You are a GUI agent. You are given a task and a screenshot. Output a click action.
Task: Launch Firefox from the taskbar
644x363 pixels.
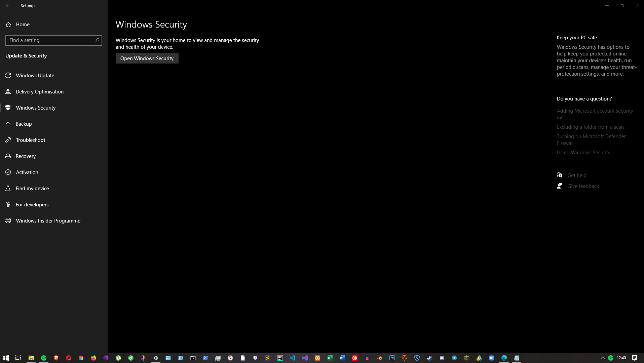93,358
